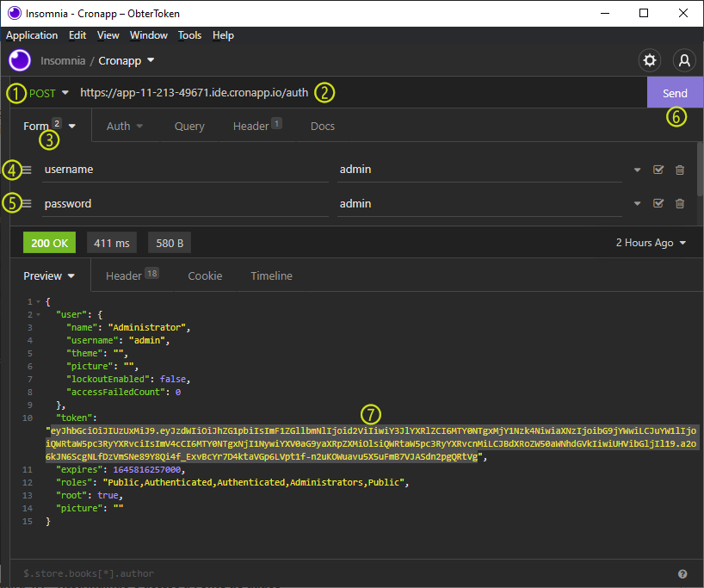Click the 580 B response size badge

click(x=170, y=243)
